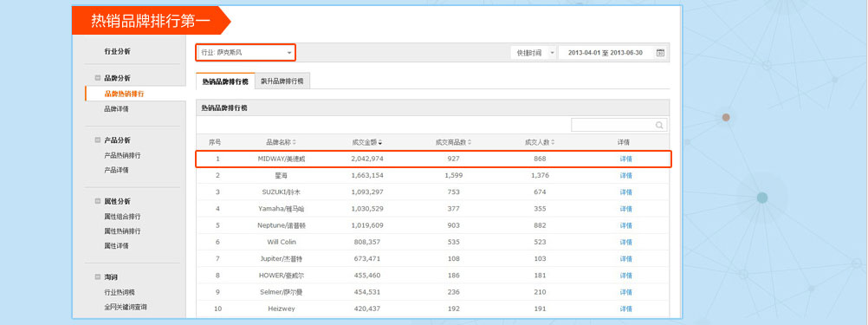Collapse the 属性分析 sidebar section
This screenshot has width=868, height=325.
point(97,202)
